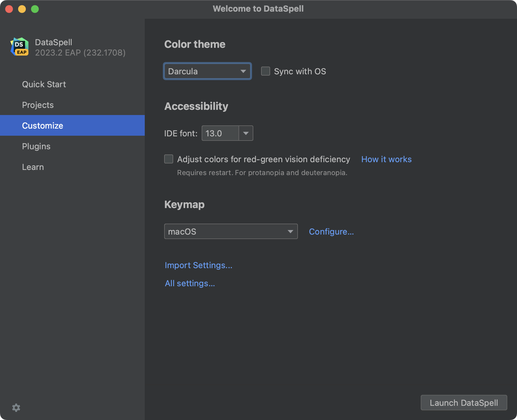Open All settings
The width and height of the screenshot is (517, 420).
click(x=190, y=283)
